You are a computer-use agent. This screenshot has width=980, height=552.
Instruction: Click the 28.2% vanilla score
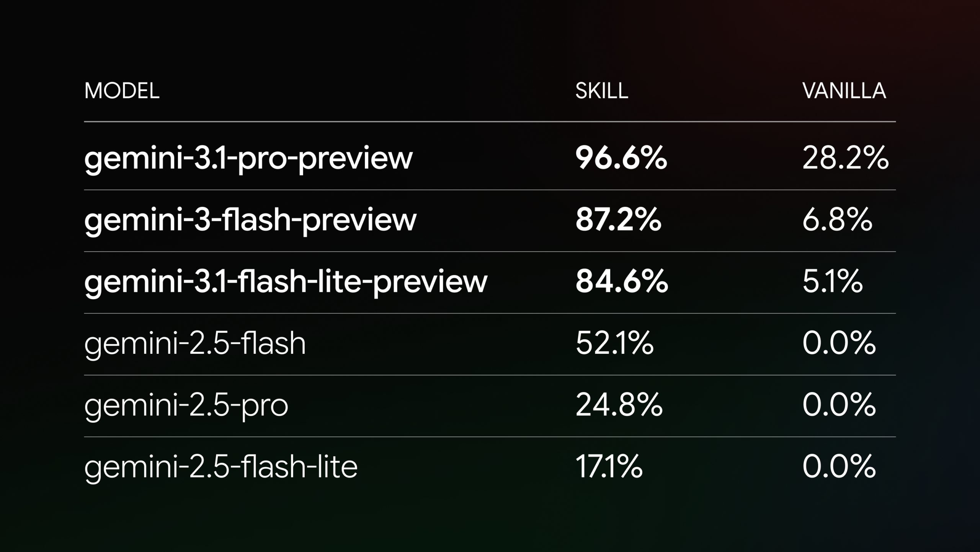pyautogui.click(x=845, y=158)
